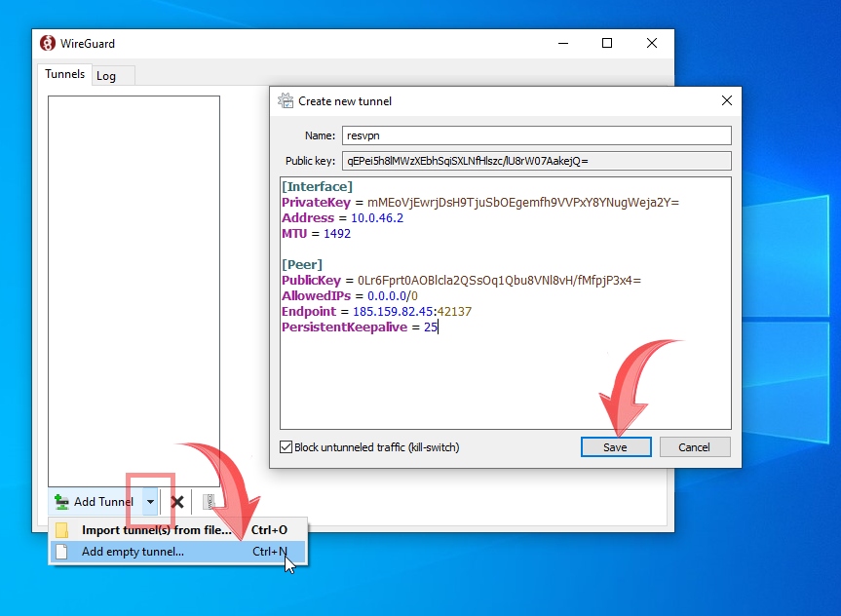The width and height of the screenshot is (841, 616).
Task: Save the new tunnel
Action: pyautogui.click(x=616, y=447)
